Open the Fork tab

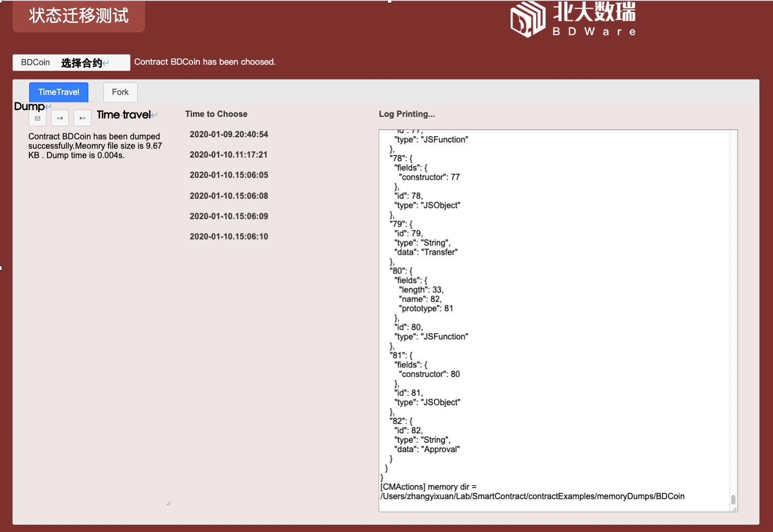click(x=120, y=92)
